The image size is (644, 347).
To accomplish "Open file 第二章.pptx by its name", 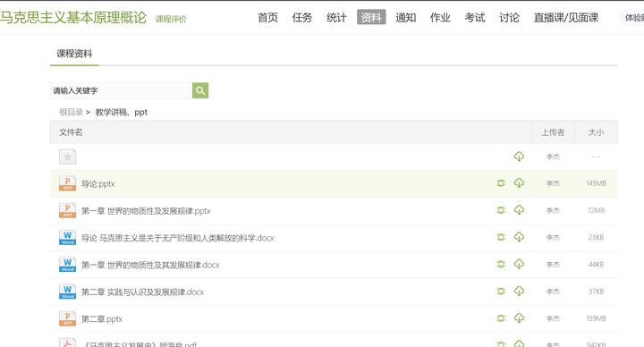I will [x=101, y=318].
